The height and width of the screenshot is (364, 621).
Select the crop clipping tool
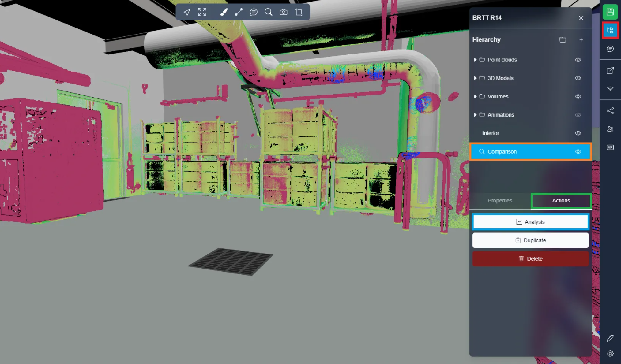pos(299,12)
